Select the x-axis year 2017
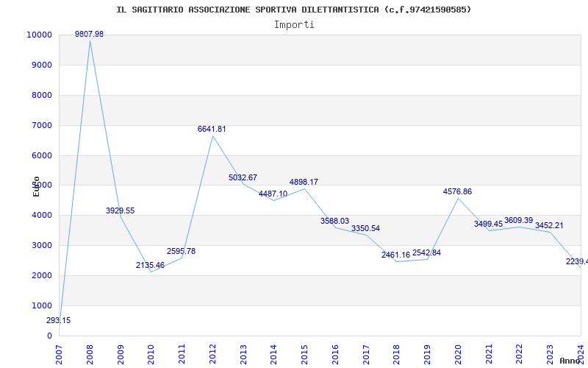This screenshot has width=588, height=368. point(366,355)
